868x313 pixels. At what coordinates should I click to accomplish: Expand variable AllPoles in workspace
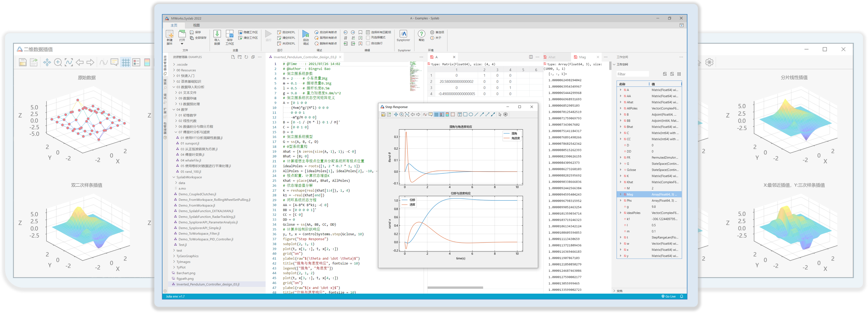point(621,108)
